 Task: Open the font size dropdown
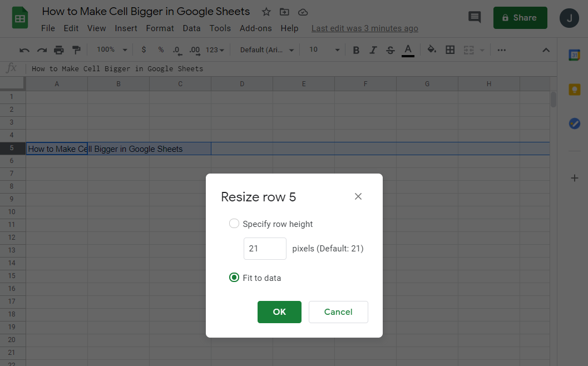(x=324, y=50)
